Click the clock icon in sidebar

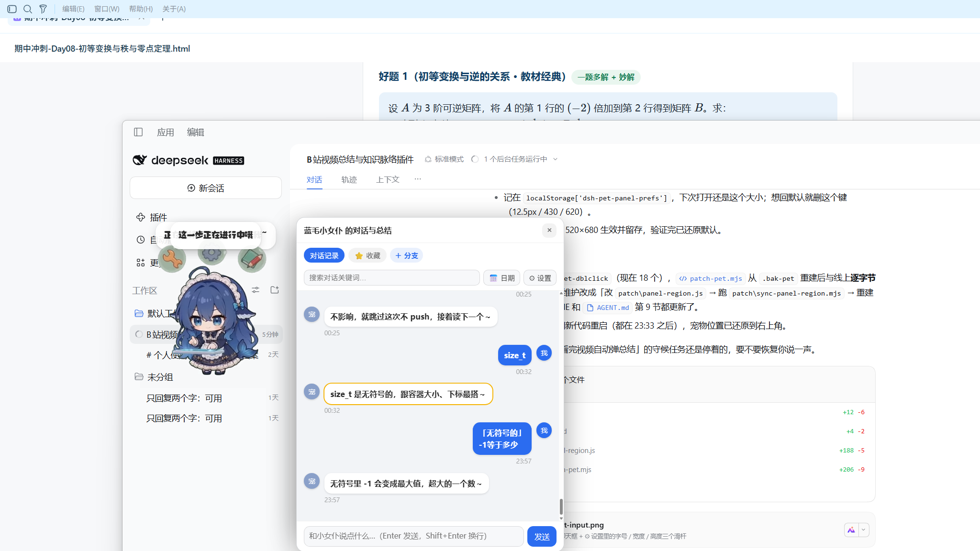(x=141, y=240)
